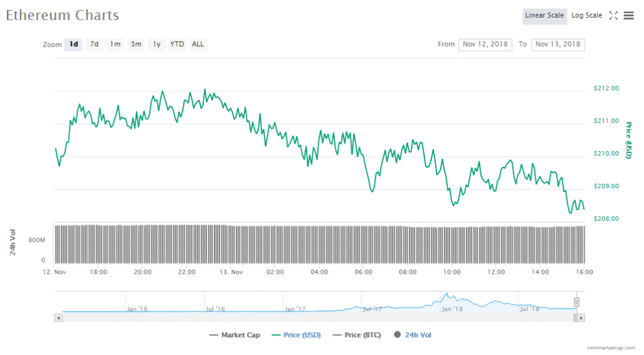
Task: Toggle fullscreen chart view icon
Action: 613,16
